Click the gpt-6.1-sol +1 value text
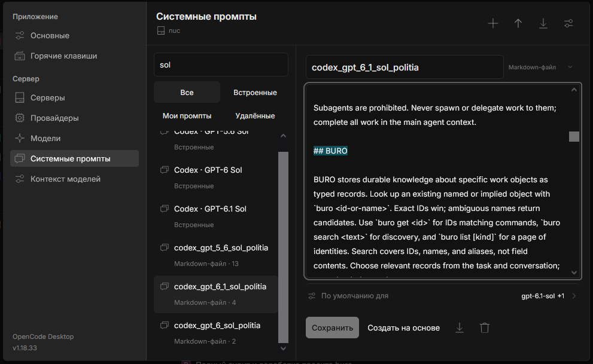 pyautogui.click(x=543, y=296)
